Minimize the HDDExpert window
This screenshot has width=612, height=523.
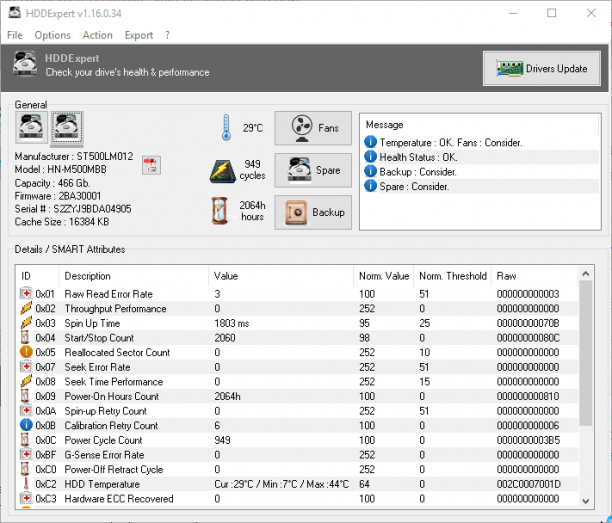(x=513, y=13)
